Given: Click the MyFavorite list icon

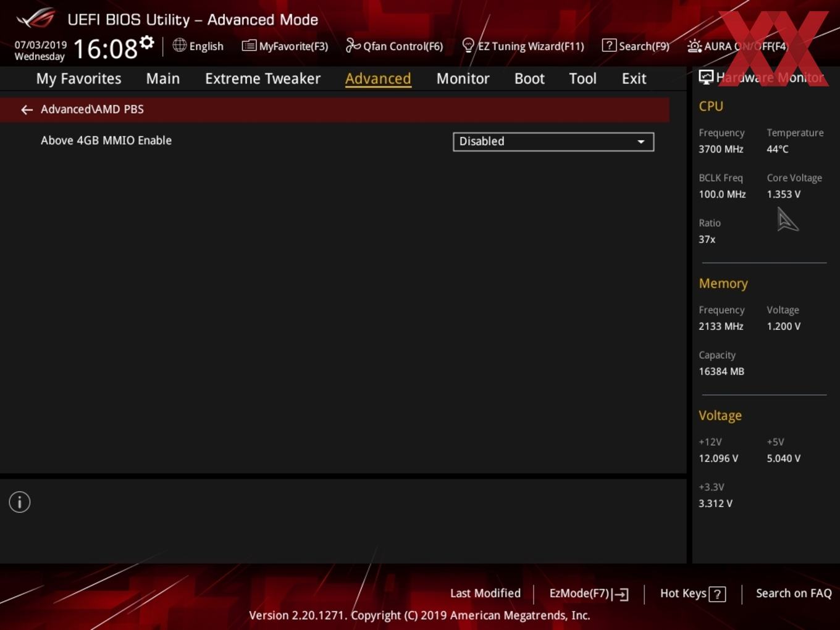Looking at the screenshot, I should [x=249, y=45].
